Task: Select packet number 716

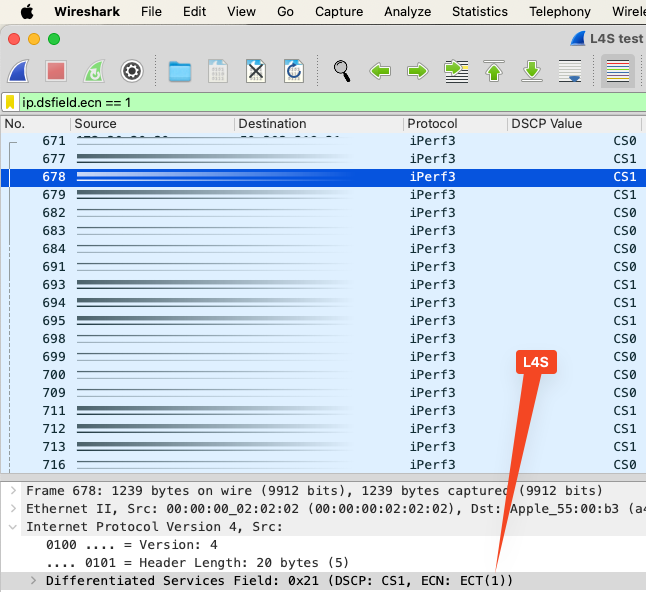Action: (x=323, y=465)
